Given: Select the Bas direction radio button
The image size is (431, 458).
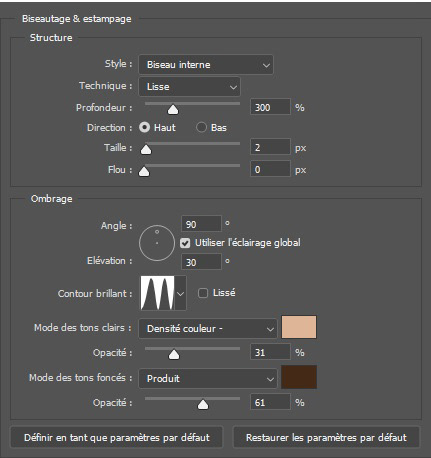Looking at the screenshot, I should 201,127.
